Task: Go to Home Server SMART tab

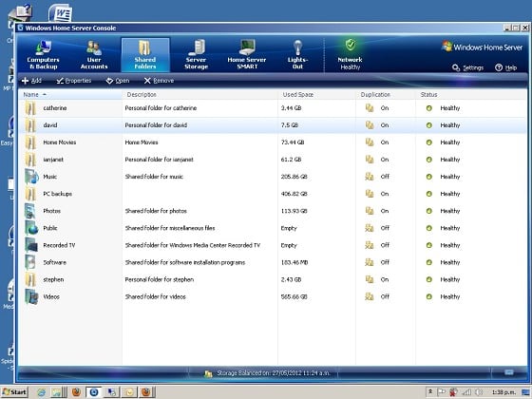Action: tap(247, 55)
